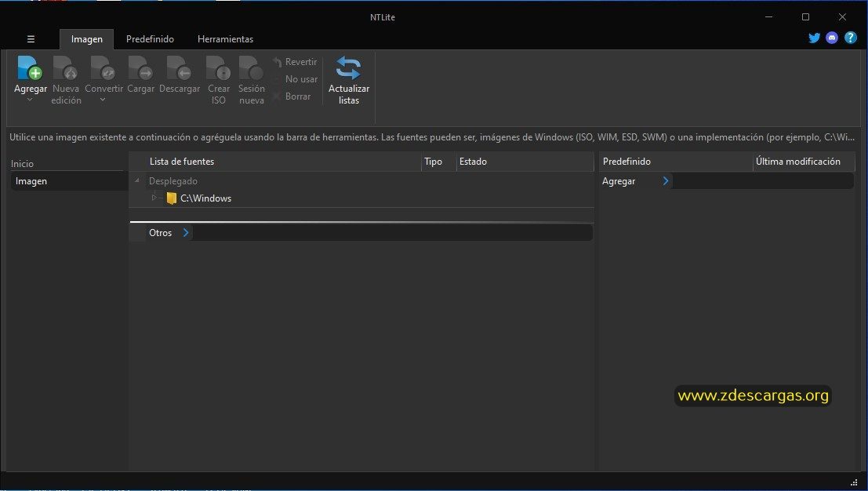
Task: Click the Estado column header
Action: coord(473,162)
